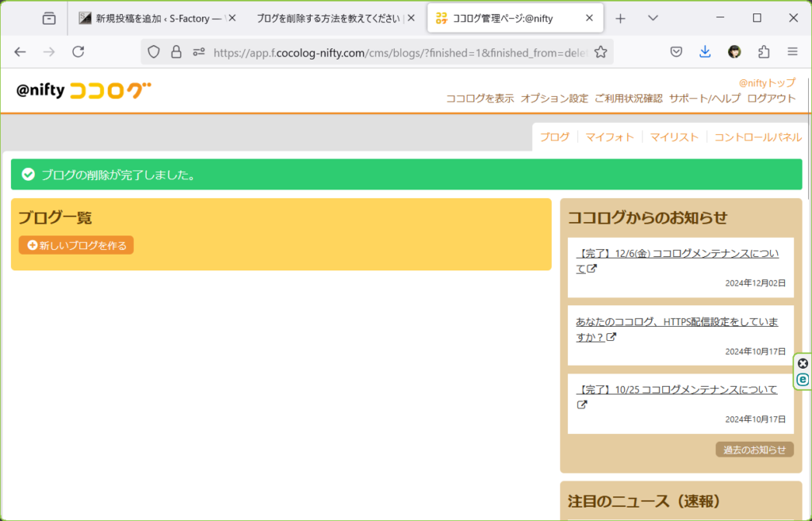This screenshot has height=521, width=812.
Task: Open a new browser tab
Action: pos(620,19)
